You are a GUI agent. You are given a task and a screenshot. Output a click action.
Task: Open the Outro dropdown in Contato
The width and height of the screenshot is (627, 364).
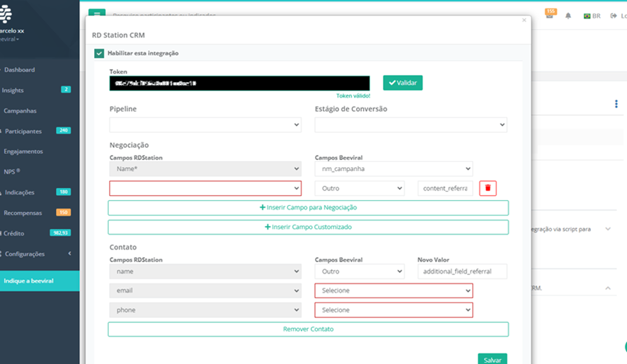(x=359, y=271)
